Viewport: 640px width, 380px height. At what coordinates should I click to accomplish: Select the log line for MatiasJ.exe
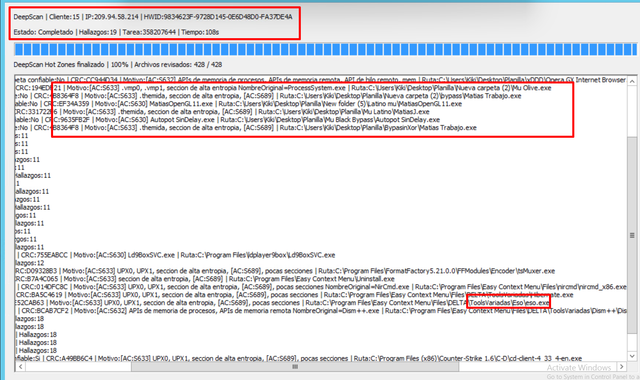pyautogui.click(x=222, y=111)
